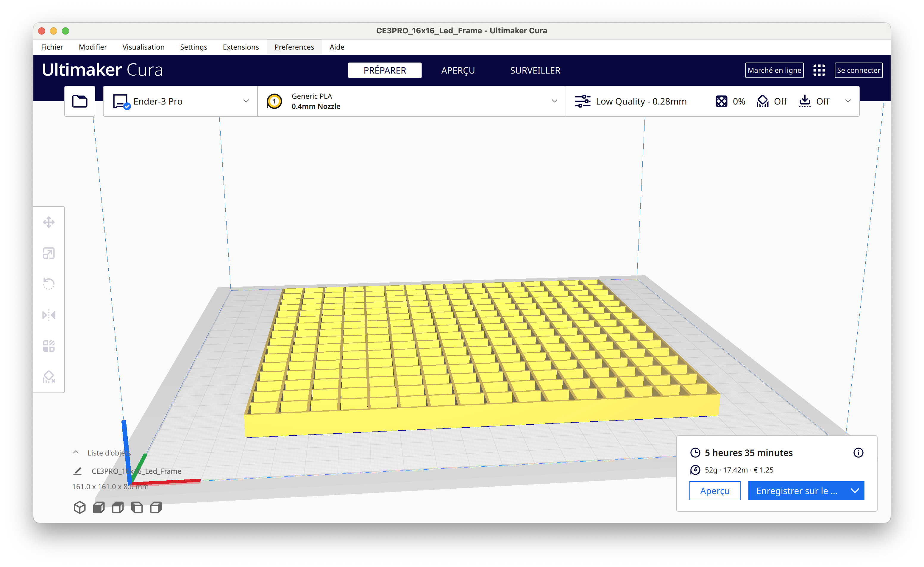Click the Aperçu preview button
Image resolution: width=924 pixels, height=567 pixels.
point(714,491)
